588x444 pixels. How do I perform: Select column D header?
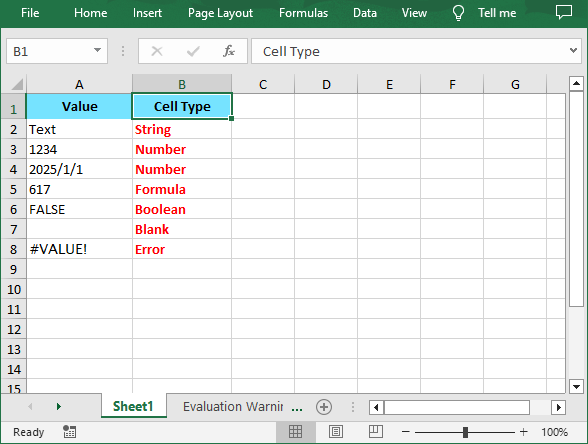point(326,84)
